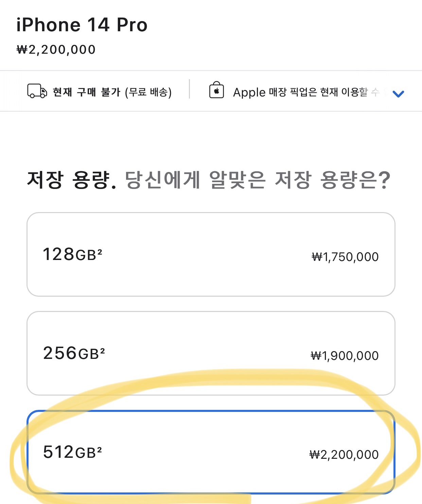Click the 당신에게 알맞은 저장 용량은? text

coord(258,179)
